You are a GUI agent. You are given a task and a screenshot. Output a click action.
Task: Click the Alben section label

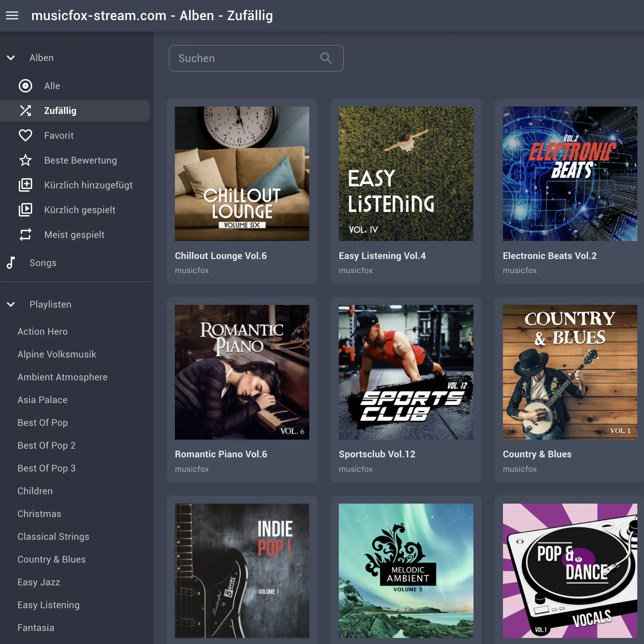tap(42, 58)
